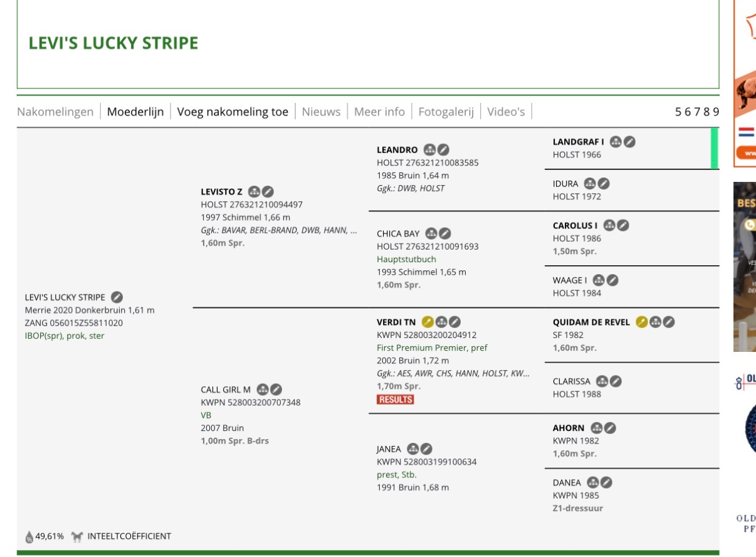Screen dimensions: 756x557
Task: Click the edit pencil icon beside LEVI'S LUCKY STRIPE
Action: (x=117, y=297)
